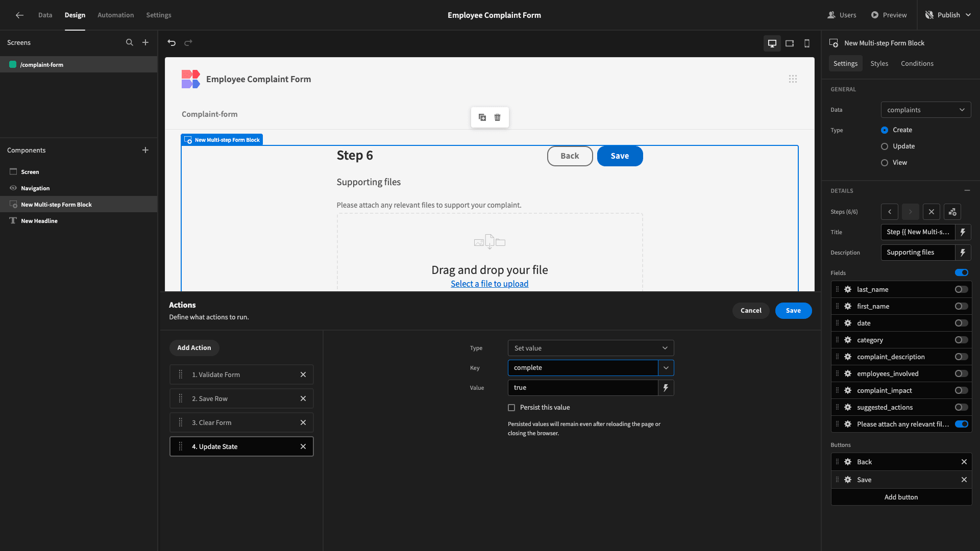Select the View type radio
Screen dimensions: 980x551
[x=885, y=163]
